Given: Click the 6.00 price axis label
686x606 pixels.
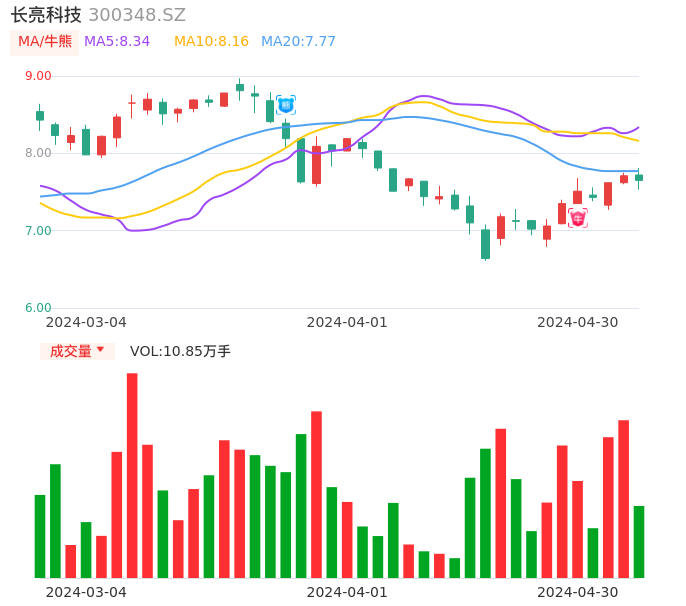Looking at the screenshot, I should [x=38, y=308].
